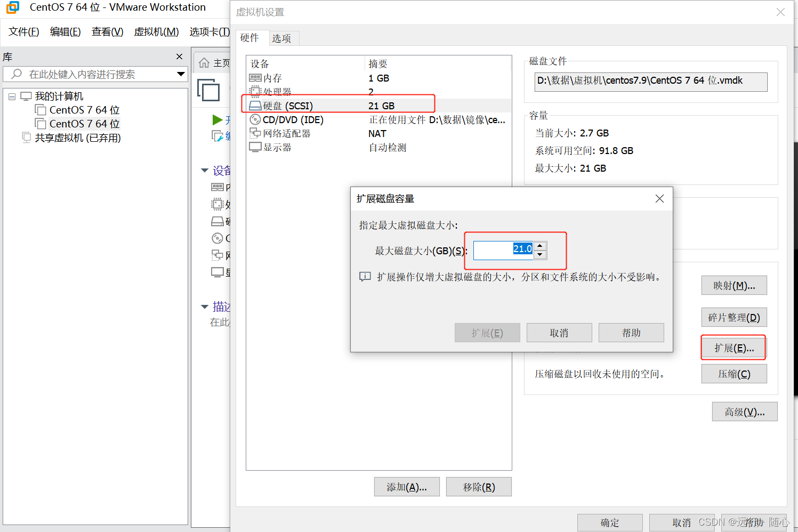Select the highlighted second CentOS 7 64 位 entry
The height and width of the screenshot is (532, 798).
[84, 124]
